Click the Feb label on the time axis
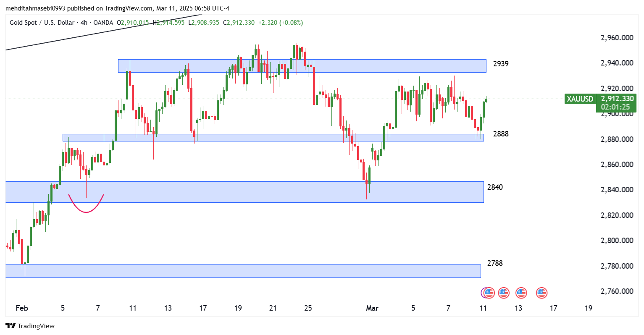This screenshot has height=335, width=644. [x=22, y=308]
